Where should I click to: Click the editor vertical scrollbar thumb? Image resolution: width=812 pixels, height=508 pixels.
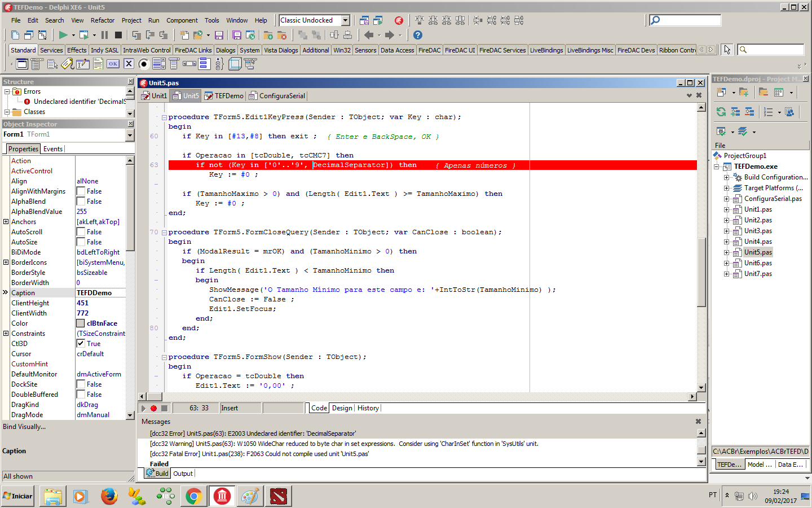click(x=701, y=273)
